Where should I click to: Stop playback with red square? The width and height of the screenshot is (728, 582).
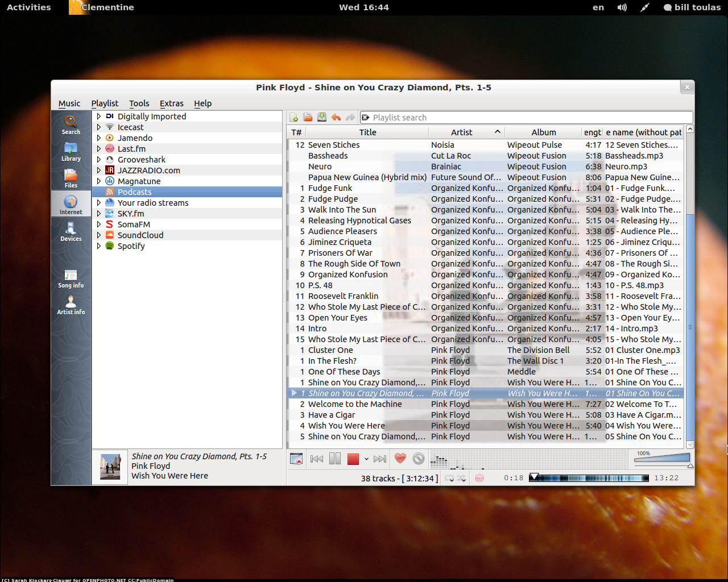[353, 459]
